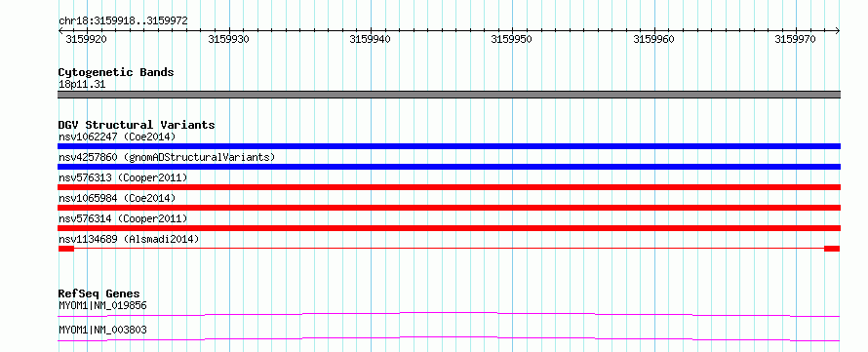Image resolution: width=868 pixels, height=352 pixels.
Task: Open the nsv1134689 (Alsmadi2014) label
Action: pos(129,239)
